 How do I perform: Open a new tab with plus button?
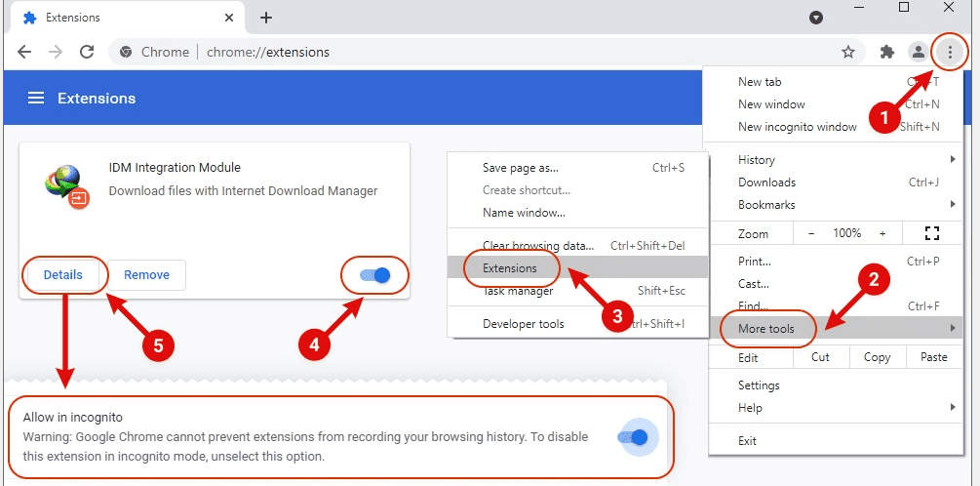click(265, 18)
